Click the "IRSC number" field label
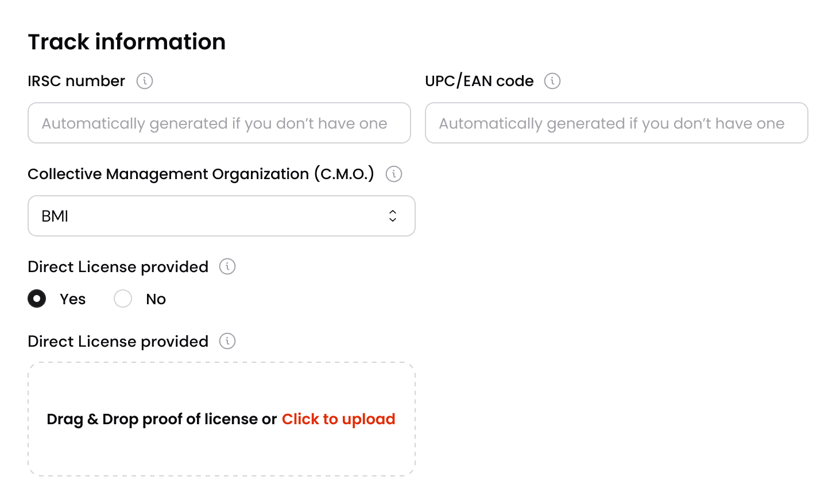 tap(76, 81)
